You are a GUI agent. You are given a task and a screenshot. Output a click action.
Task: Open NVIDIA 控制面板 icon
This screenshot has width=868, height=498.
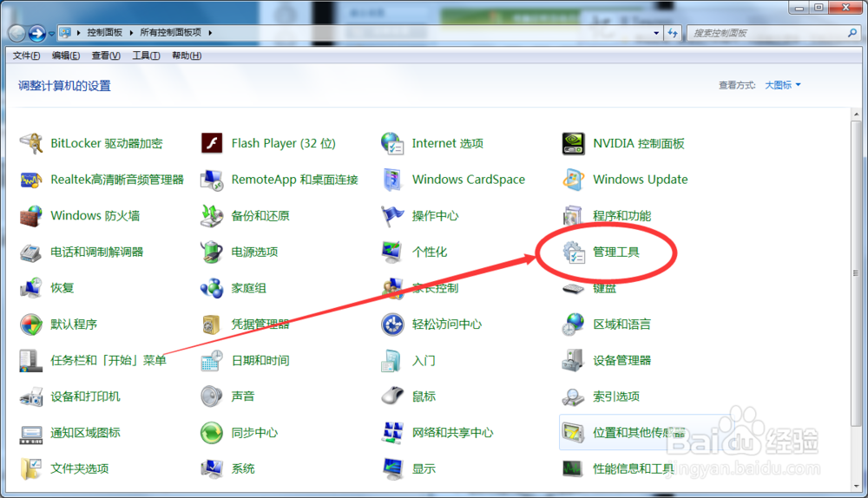[x=573, y=143]
